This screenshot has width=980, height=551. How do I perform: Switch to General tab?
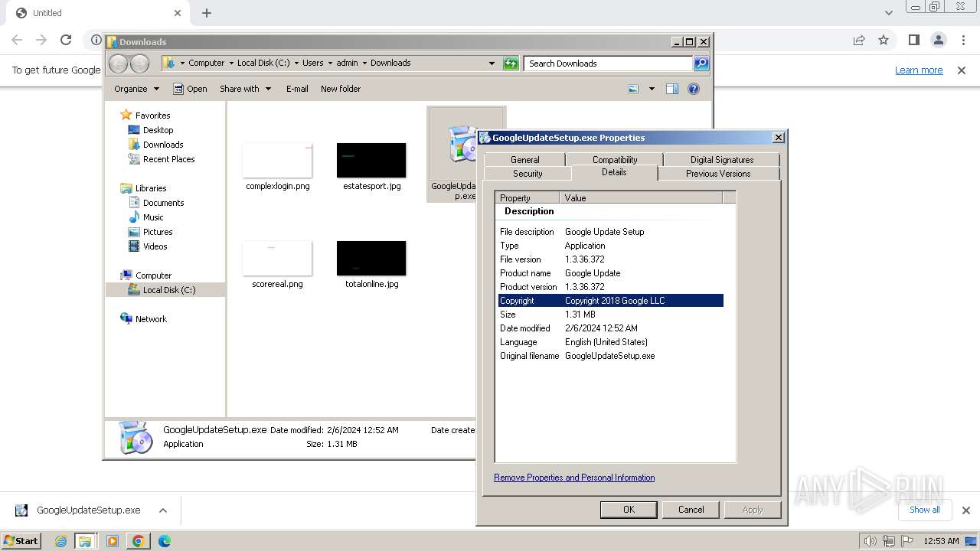point(524,160)
